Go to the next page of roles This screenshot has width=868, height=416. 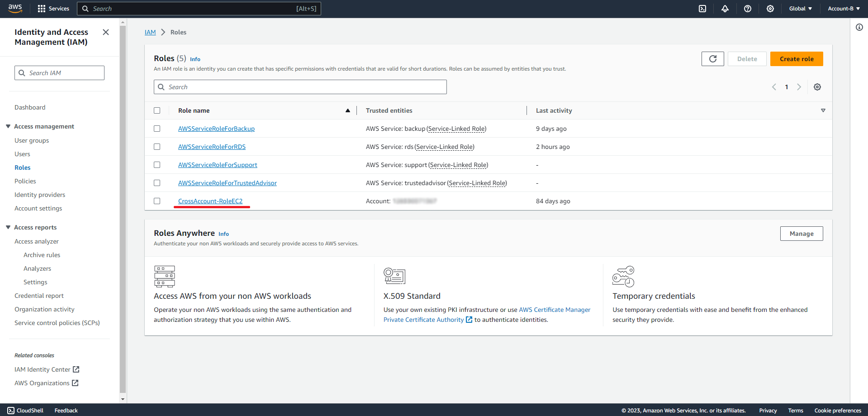pos(799,87)
